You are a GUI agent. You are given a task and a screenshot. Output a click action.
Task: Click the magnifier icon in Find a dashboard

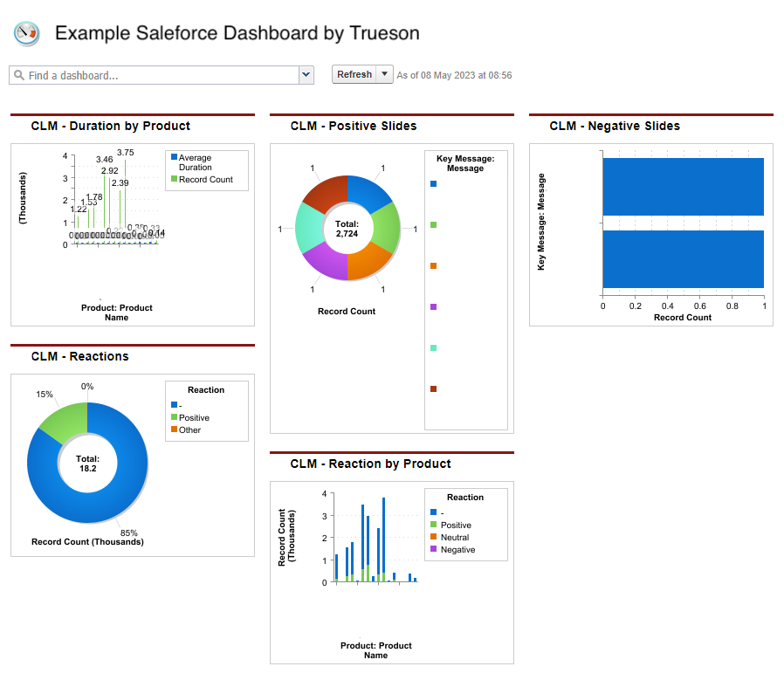tap(19, 75)
